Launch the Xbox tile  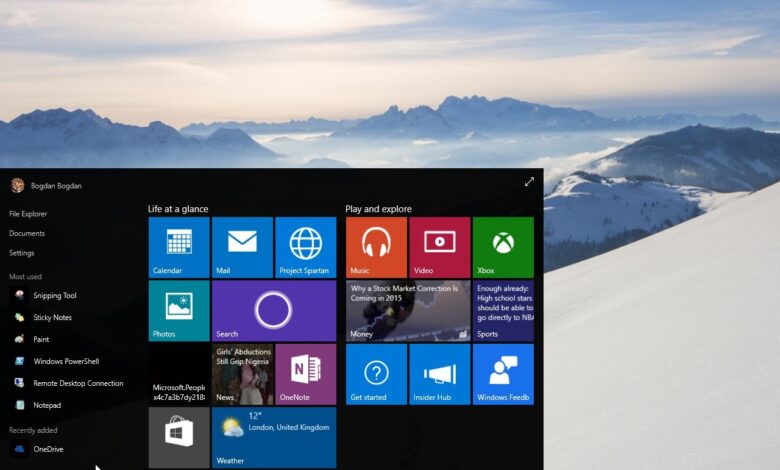coord(503,247)
